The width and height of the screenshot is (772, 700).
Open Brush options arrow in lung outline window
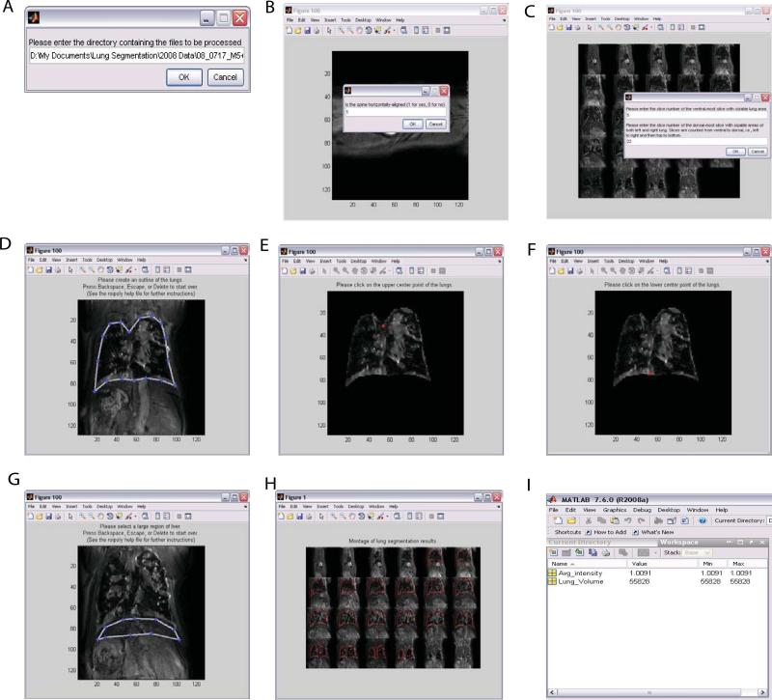(133, 270)
